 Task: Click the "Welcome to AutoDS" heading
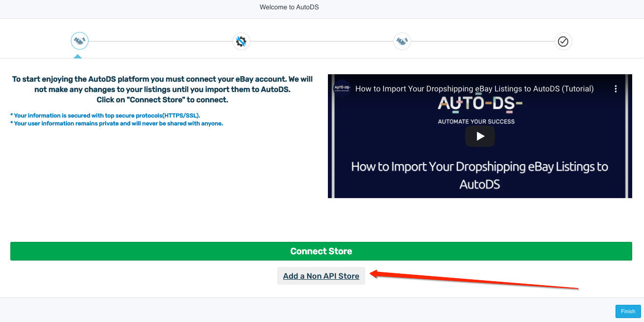(x=290, y=7)
